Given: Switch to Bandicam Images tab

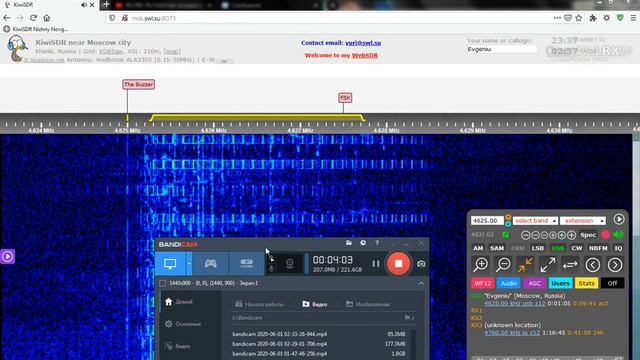Looking at the screenshot, I should 368,304.
